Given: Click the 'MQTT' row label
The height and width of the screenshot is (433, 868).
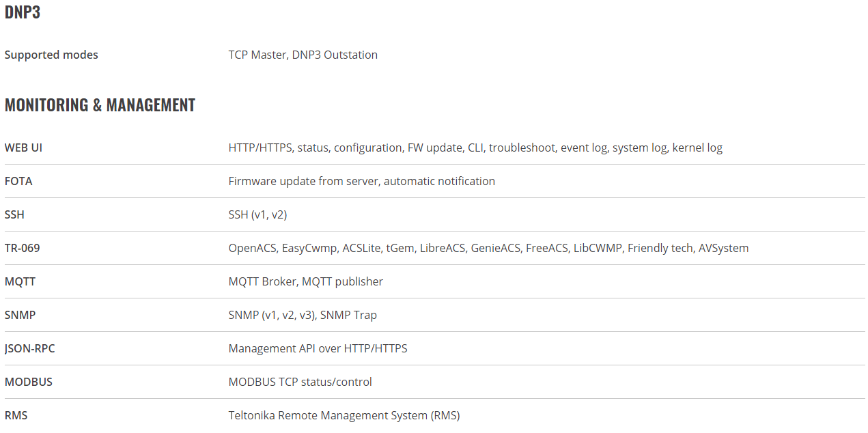Looking at the screenshot, I should point(20,281).
